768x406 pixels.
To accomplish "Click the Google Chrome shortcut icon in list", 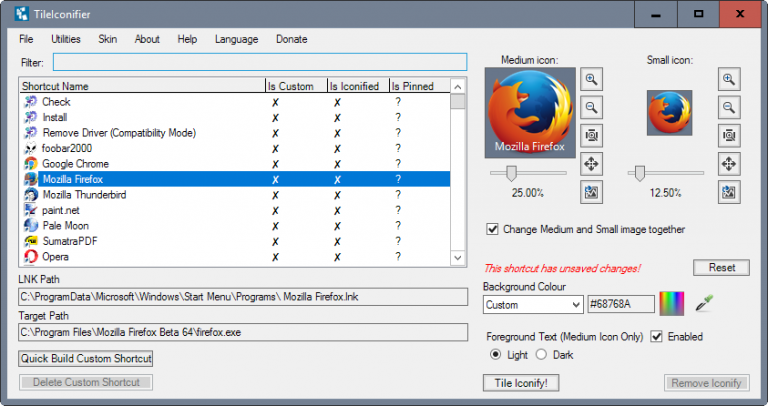I will tap(31, 164).
